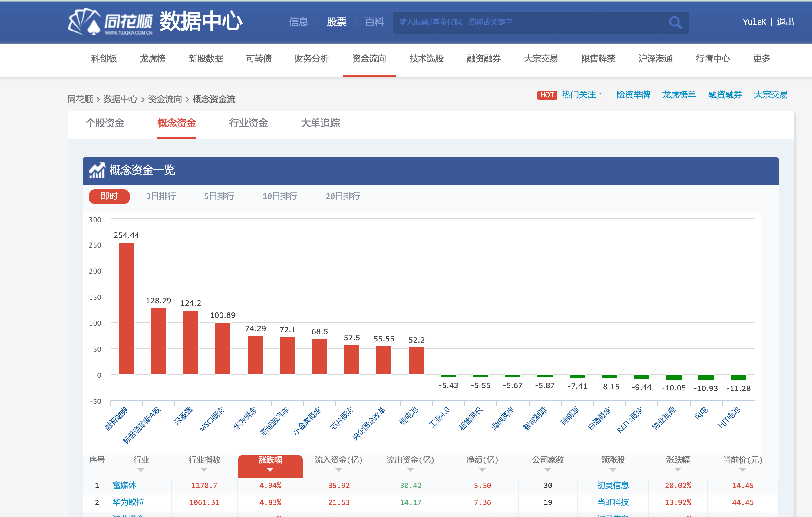Click 退出 to log out
The height and width of the screenshot is (517, 812).
(x=785, y=22)
